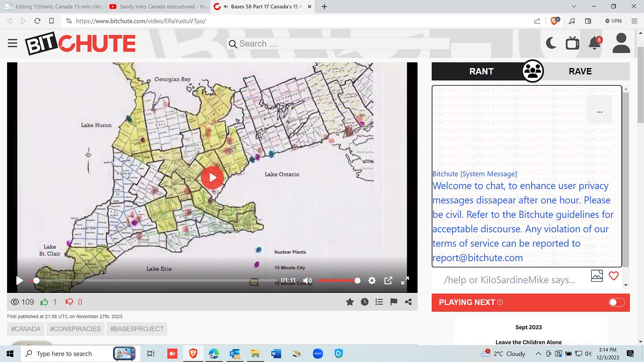
Task: Open the #CANADA hashtag
Action: (26, 329)
